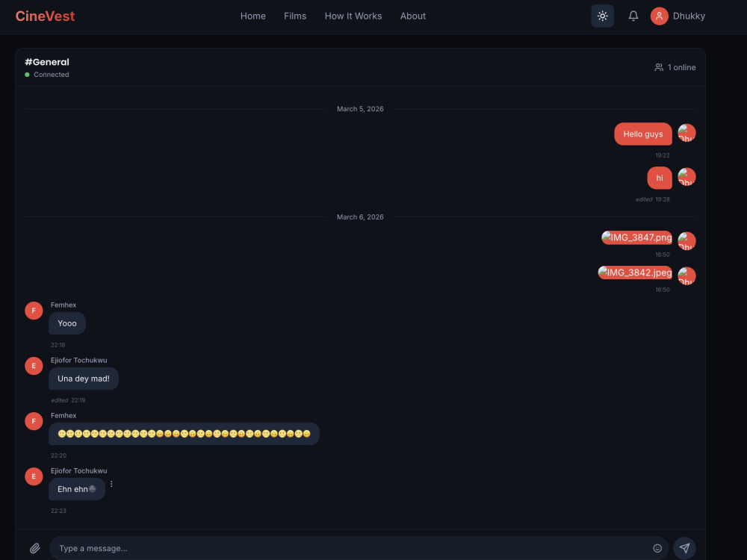Click the Dhukky user avatar icon
The width and height of the screenshot is (747, 560).
(660, 16)
